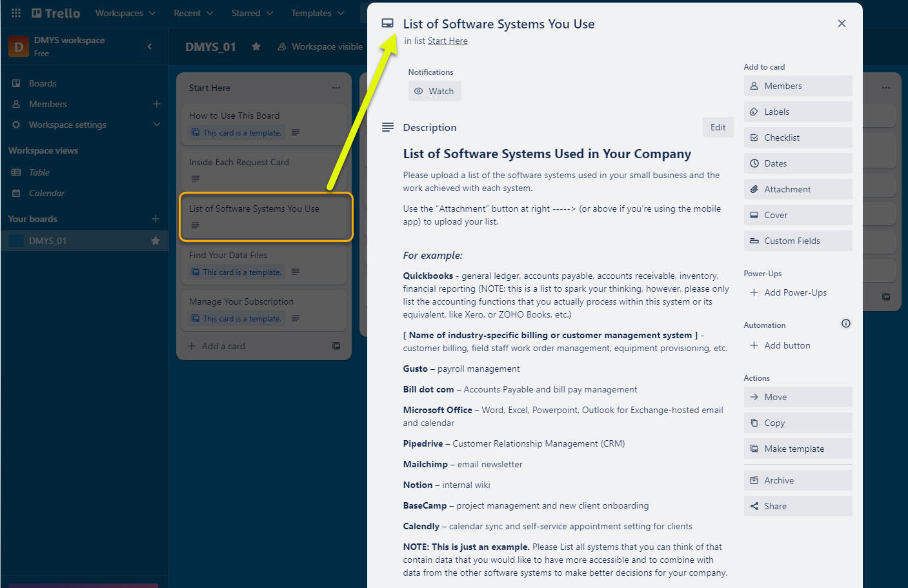The height and width of the screenshot is (588, 908).
Task: Toggle Watch notifications for this card
Action: 434,91
